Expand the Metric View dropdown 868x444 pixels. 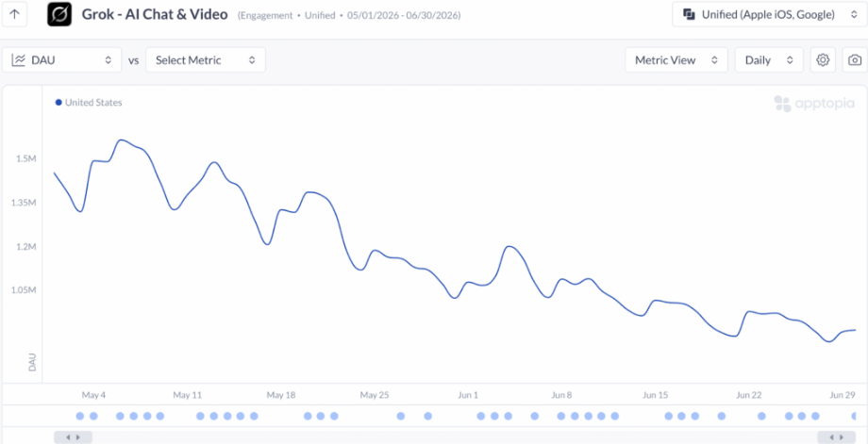(x=676, y=59)
